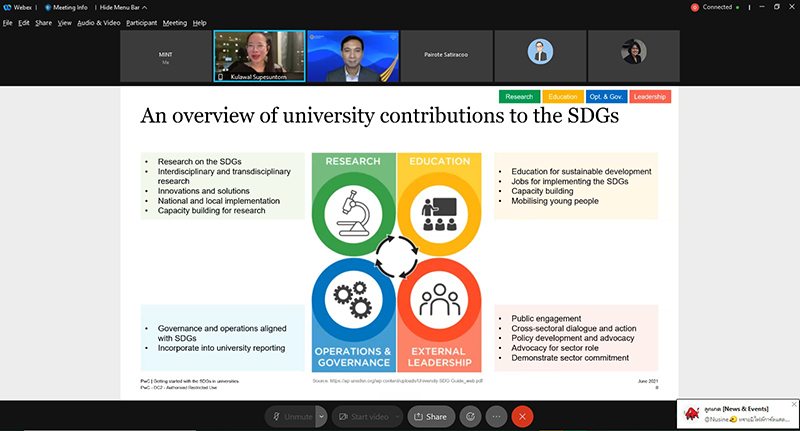Click the Webex logo icon
This screenshot has height=431, width=800.
[x=7, y=7]
